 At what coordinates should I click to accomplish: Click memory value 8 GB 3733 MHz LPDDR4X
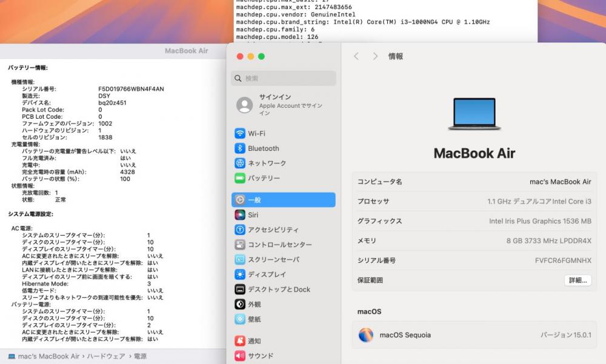point(549,240)
